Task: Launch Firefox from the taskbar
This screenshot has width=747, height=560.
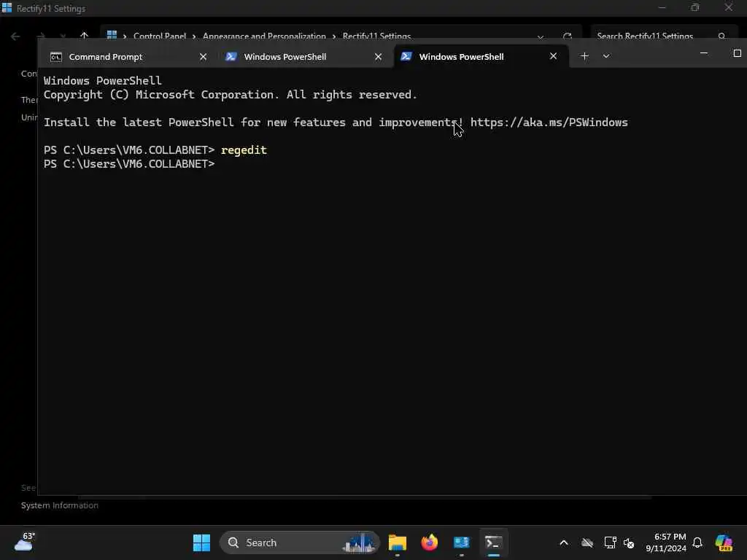Action: tap(429, 542)
